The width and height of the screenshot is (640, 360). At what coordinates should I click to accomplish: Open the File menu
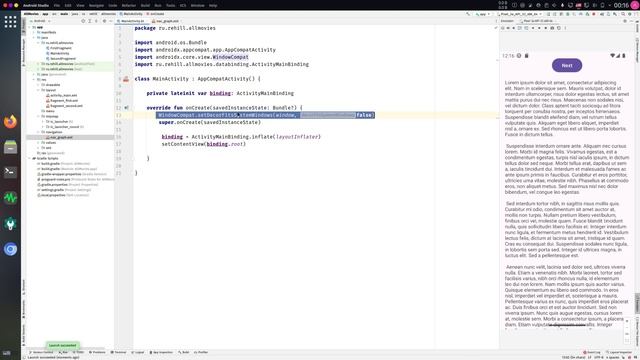(57, 6)
